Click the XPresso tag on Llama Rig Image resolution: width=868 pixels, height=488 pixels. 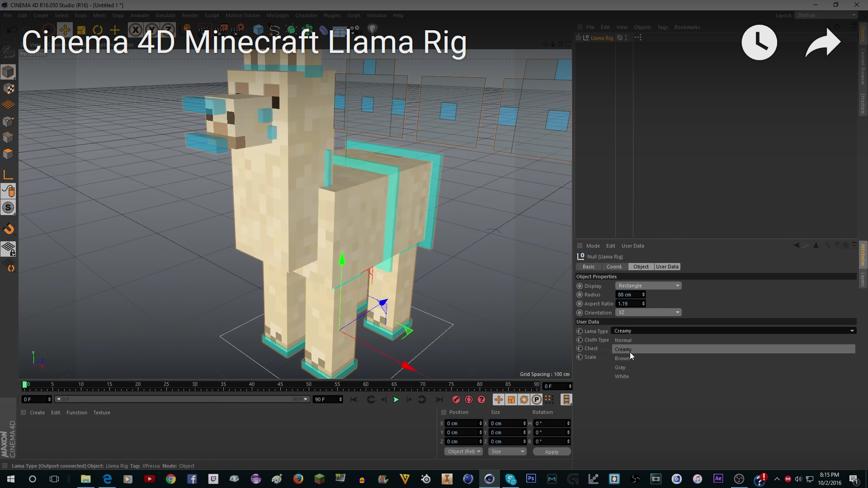(638, 38)
